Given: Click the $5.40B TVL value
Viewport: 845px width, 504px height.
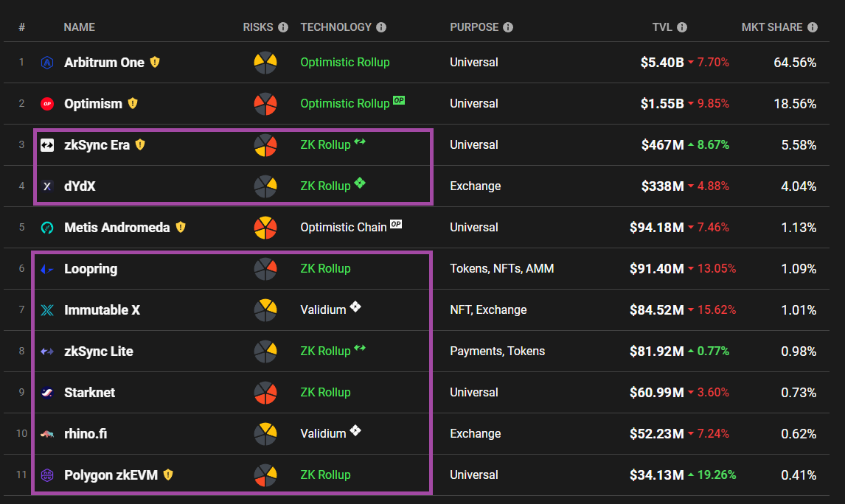Looking at the screenshot, I should 662,63.
